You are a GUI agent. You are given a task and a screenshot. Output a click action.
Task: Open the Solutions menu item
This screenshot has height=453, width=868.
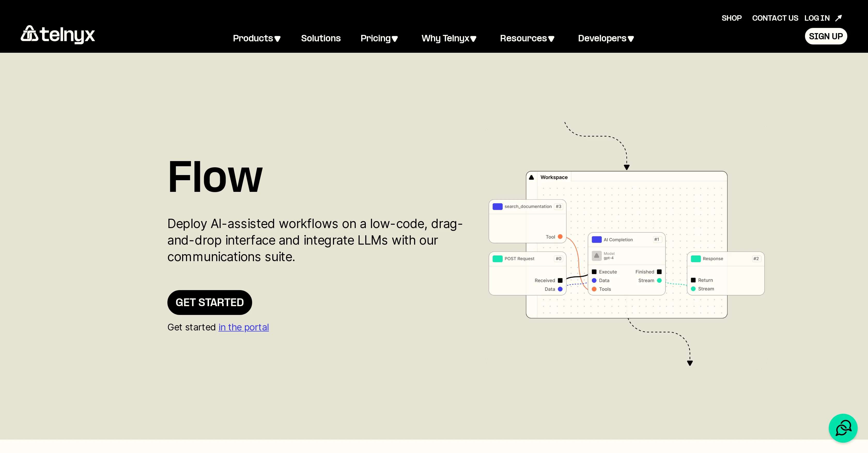tap(321, 39)
